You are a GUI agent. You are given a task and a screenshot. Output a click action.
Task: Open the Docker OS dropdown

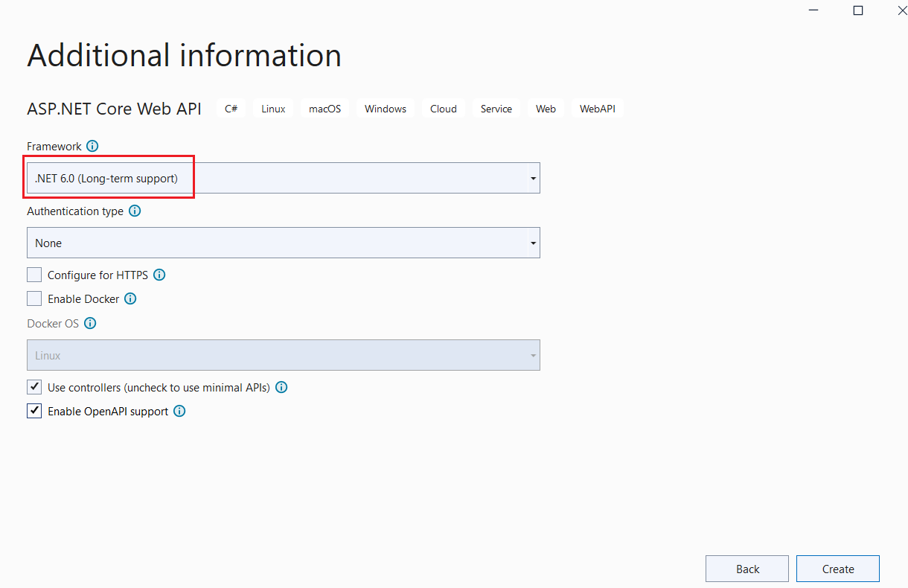[533, 355]
